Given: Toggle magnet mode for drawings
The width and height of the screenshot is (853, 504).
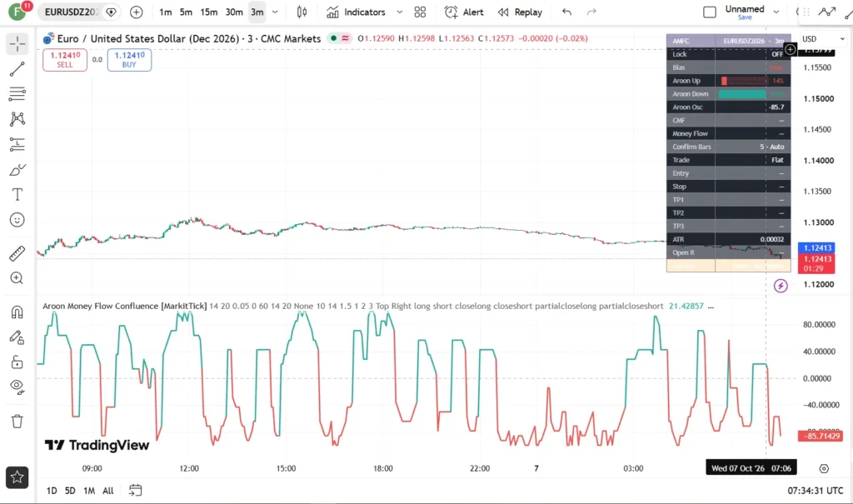Looking at the screenshot, I should click(x=17, y=312).
